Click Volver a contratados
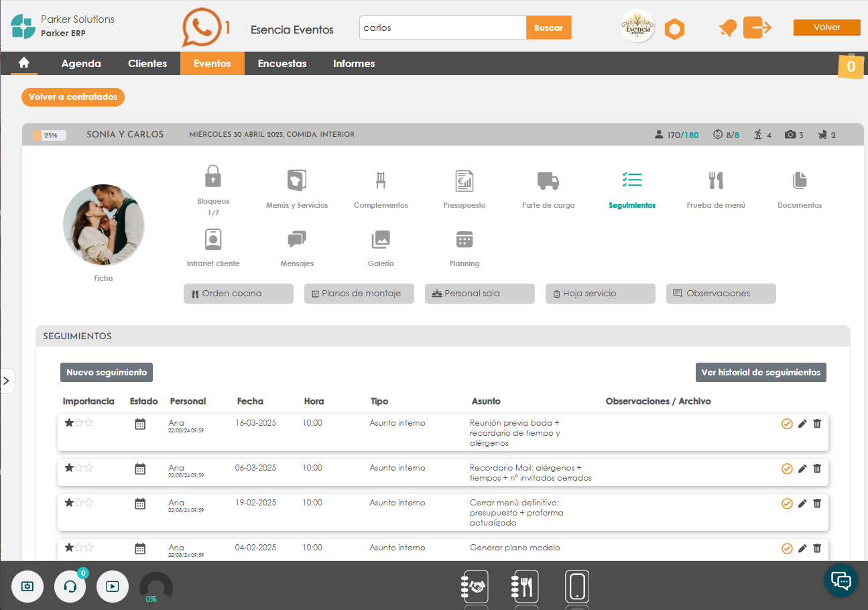Screen dimensions: 868x610 point(73,97)
